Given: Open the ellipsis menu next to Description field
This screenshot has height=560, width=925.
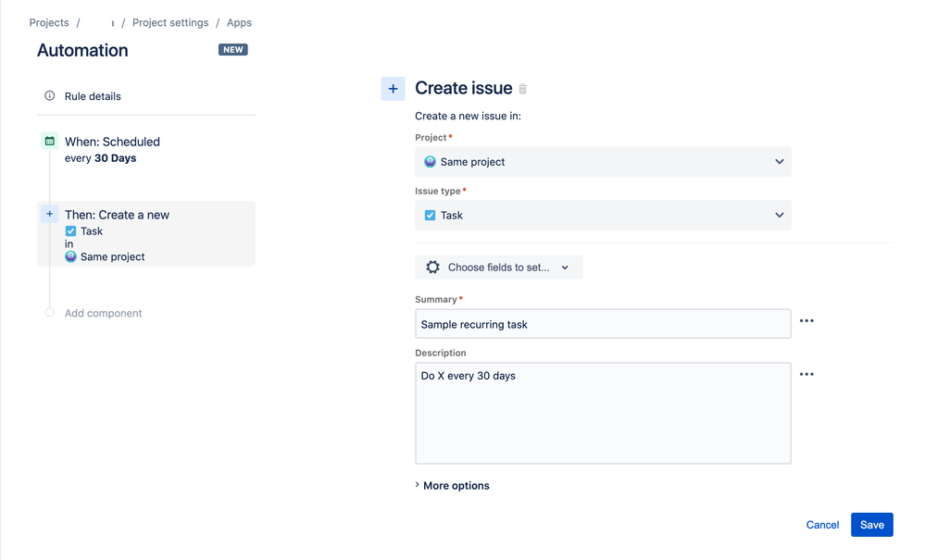Looking at the screenshot, I should click(806, 374).
